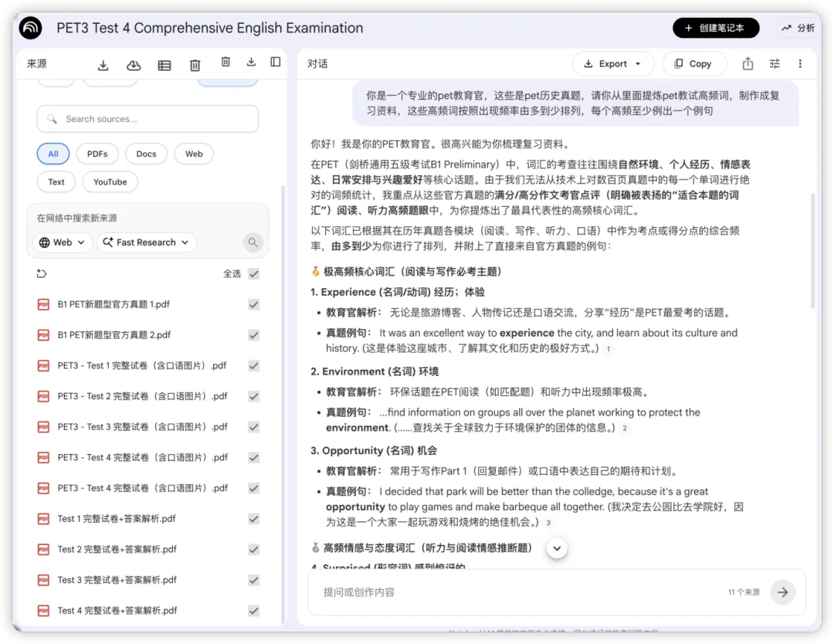834x644 pixels.
Task: Open Test 3 完整试卷+答案解析.pdf source
Action: pos(117,580)
